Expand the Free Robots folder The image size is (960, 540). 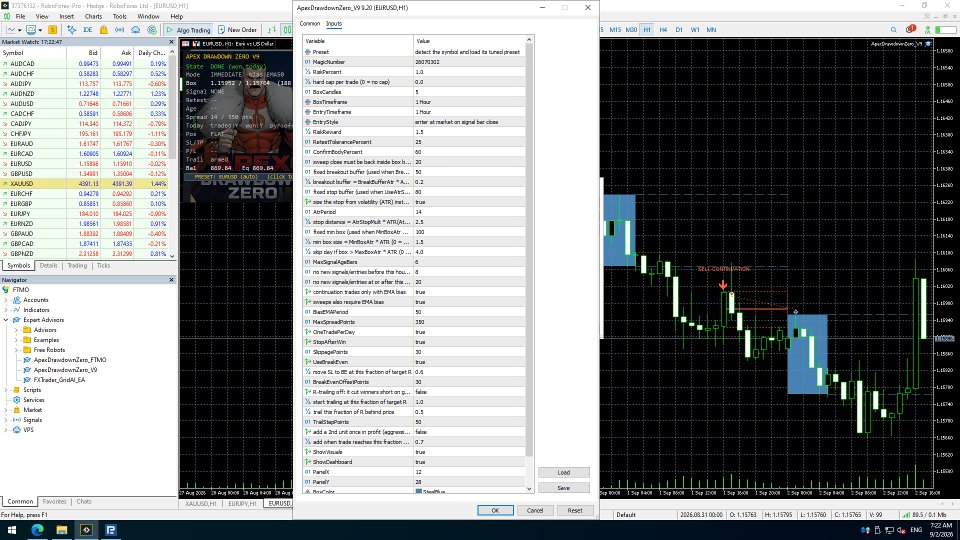(17, 350)
